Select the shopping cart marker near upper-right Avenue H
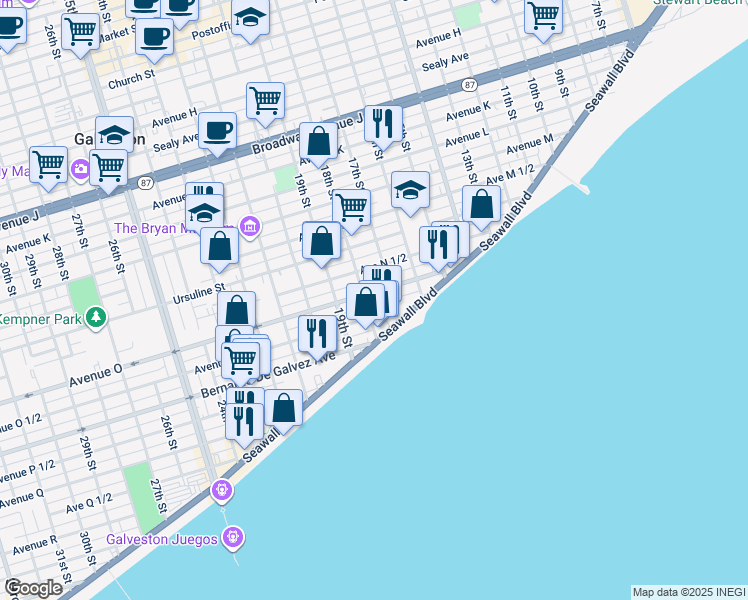Image resolution: width=748 pixels, height=600 pixels. point(543,16)
